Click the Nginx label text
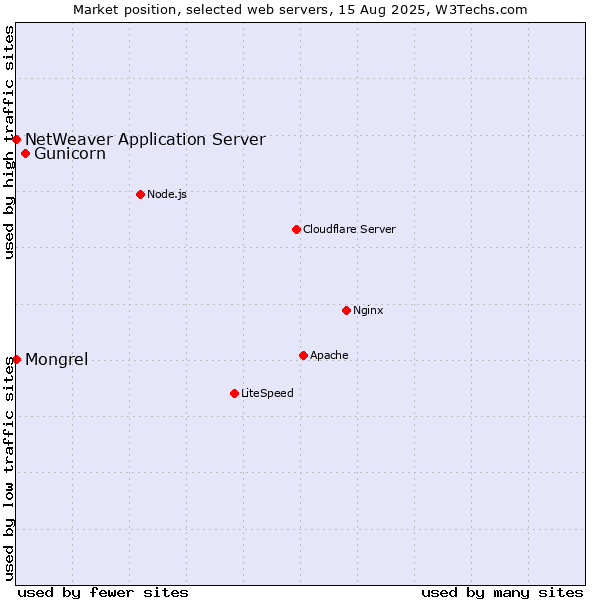The image size is (600, 600). point(368,310)
